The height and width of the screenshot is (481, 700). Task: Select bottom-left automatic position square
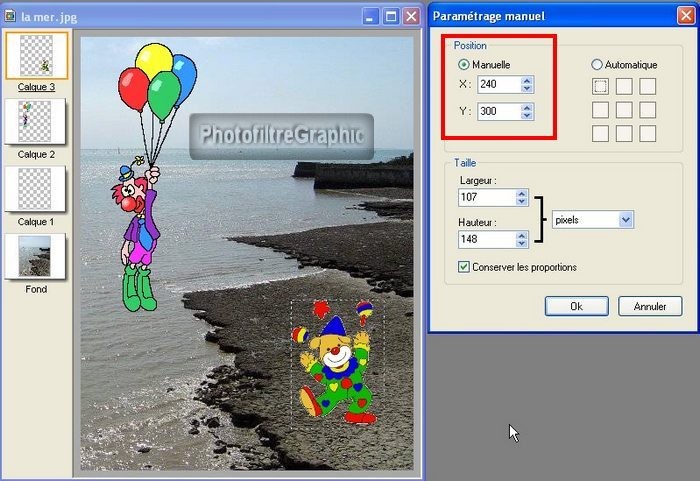[601, 133]
